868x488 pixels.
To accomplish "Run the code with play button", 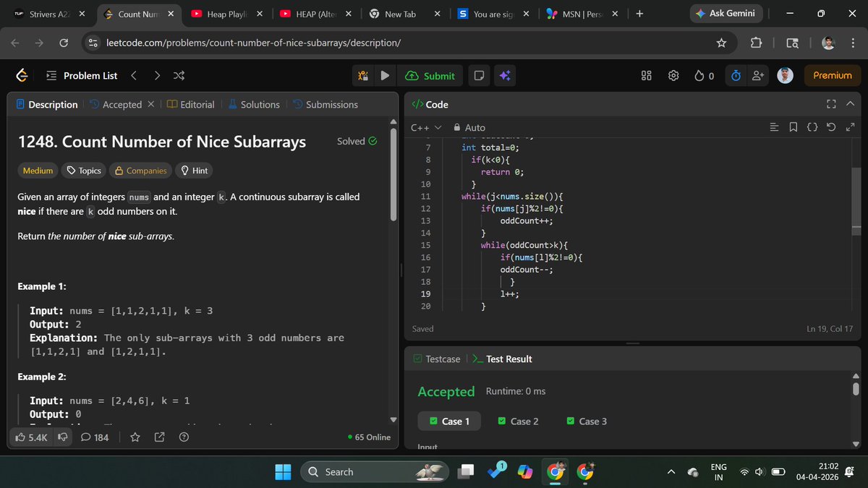I will 385,75.
